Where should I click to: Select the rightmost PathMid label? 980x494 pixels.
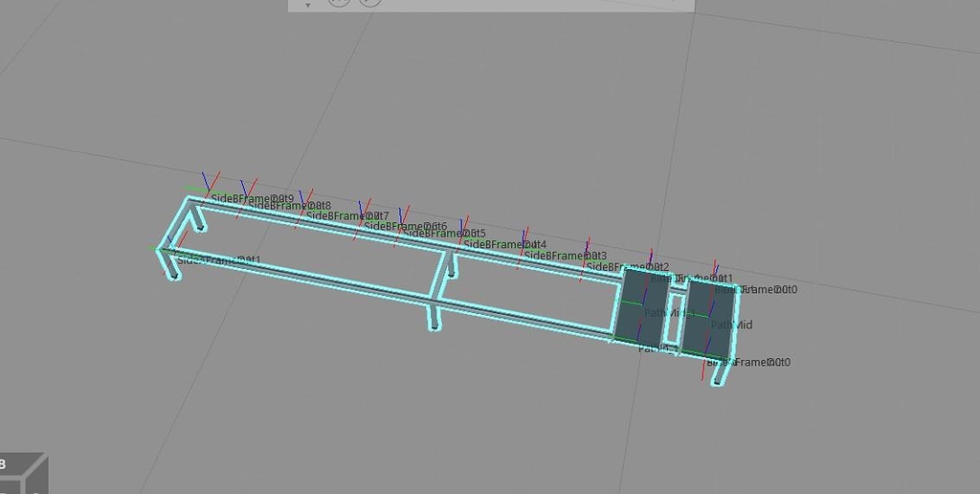[731, 325]
